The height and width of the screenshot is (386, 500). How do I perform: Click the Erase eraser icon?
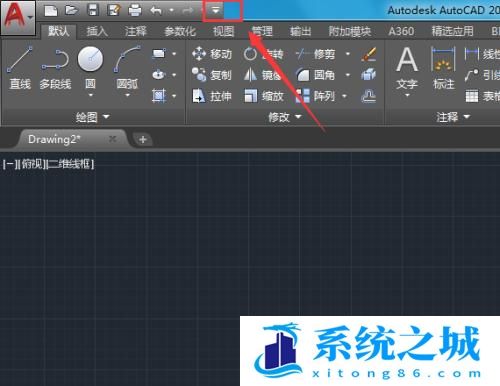tap(369, 54)
